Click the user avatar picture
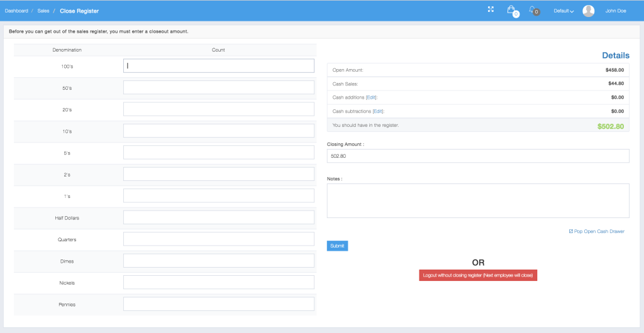The height and width of the screenshot is (333, 644). click(589, 11)
